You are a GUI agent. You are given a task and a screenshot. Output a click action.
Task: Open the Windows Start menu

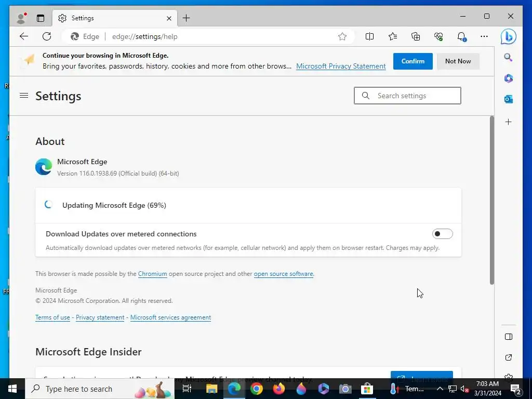tap(12, 389)
